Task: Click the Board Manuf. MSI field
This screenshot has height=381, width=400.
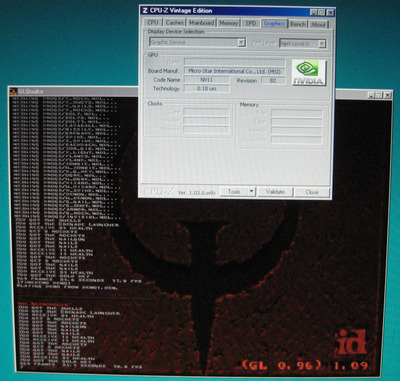Action: pos(235,71)
